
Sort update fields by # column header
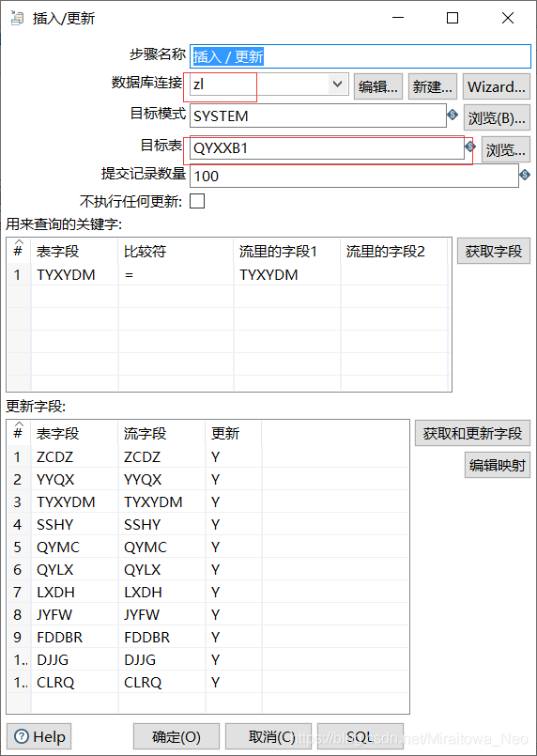(x=19, y=432)
